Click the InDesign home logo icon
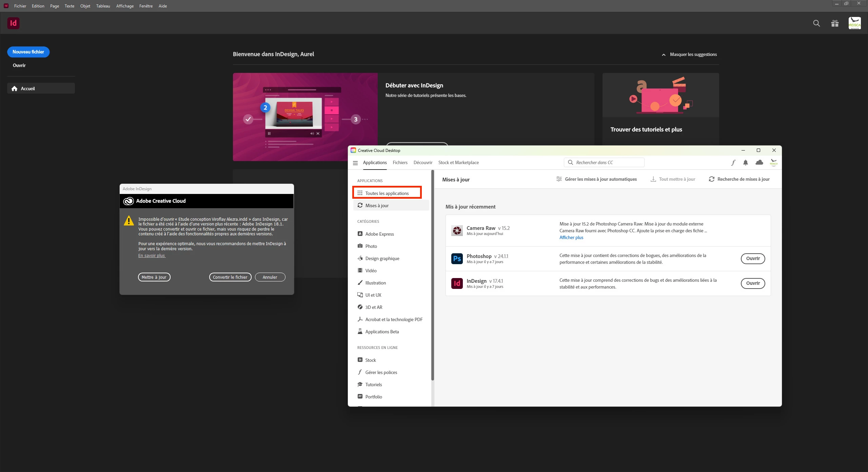 click(13, 23)
